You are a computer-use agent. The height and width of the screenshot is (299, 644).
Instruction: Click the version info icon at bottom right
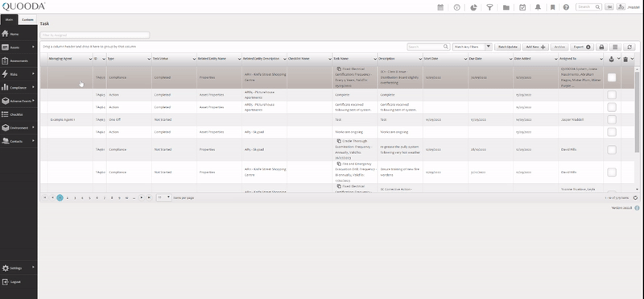tap(637, 208)
